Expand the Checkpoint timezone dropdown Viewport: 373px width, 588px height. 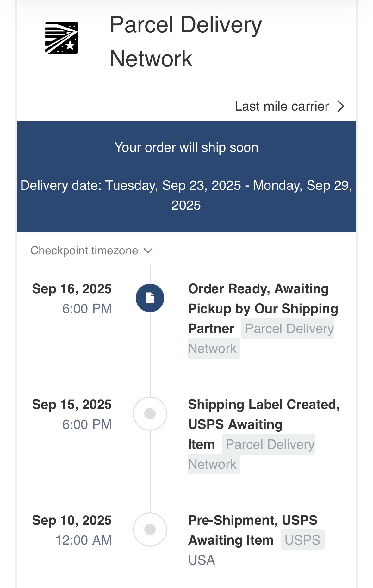click(84, 251)
